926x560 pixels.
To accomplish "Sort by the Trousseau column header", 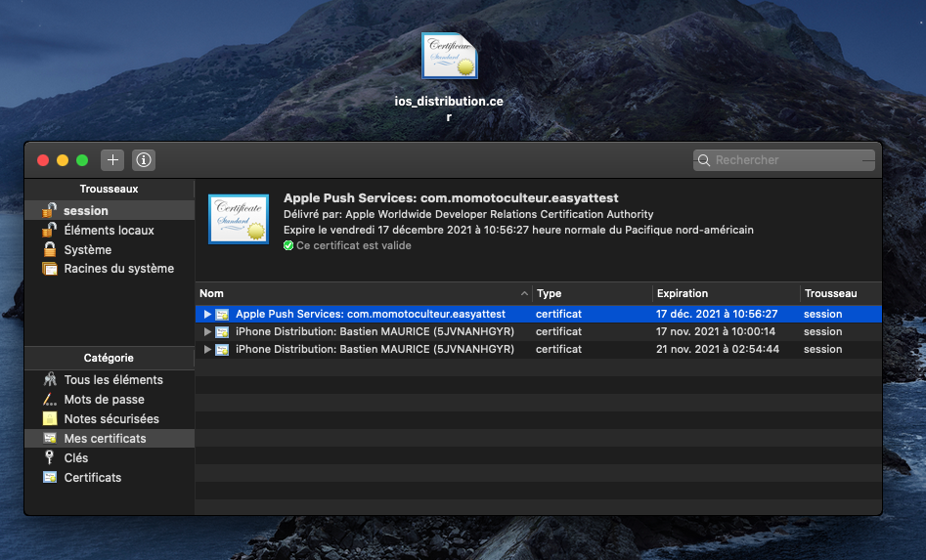I will 841,293.
